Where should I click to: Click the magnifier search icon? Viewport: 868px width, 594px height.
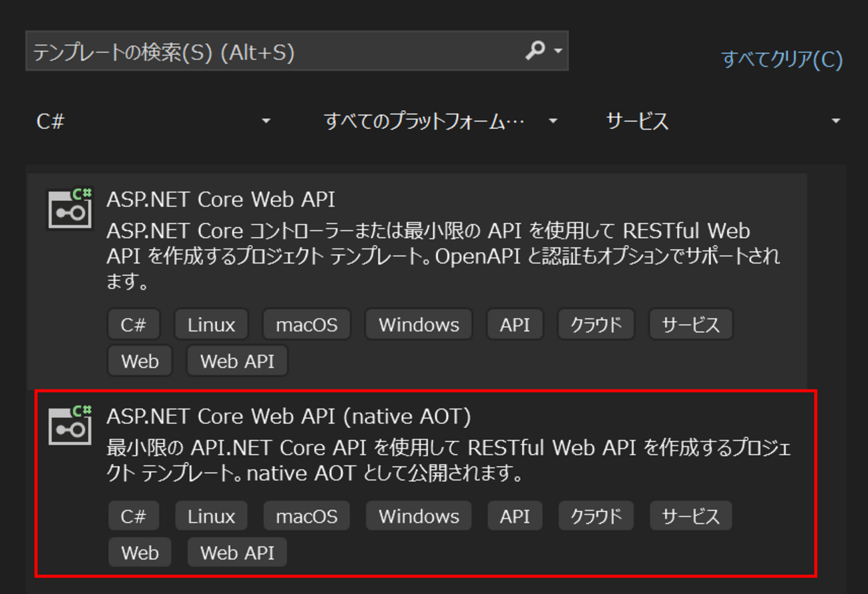point(535,51)
